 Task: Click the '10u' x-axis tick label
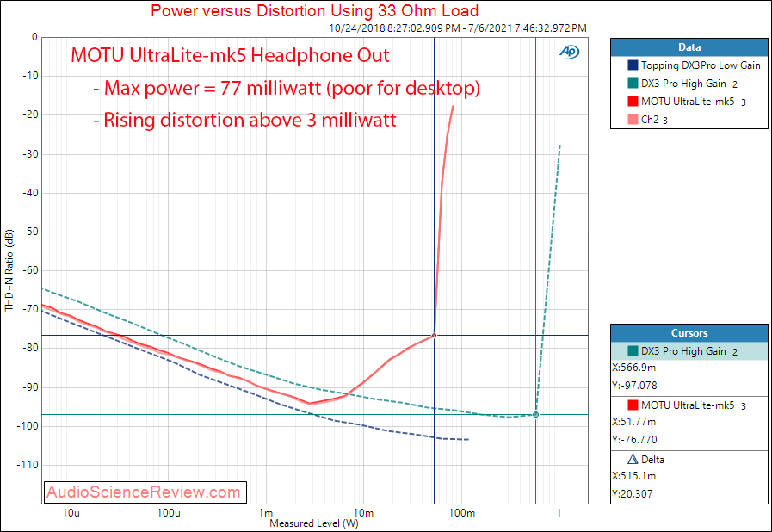[x=71, y=513]
